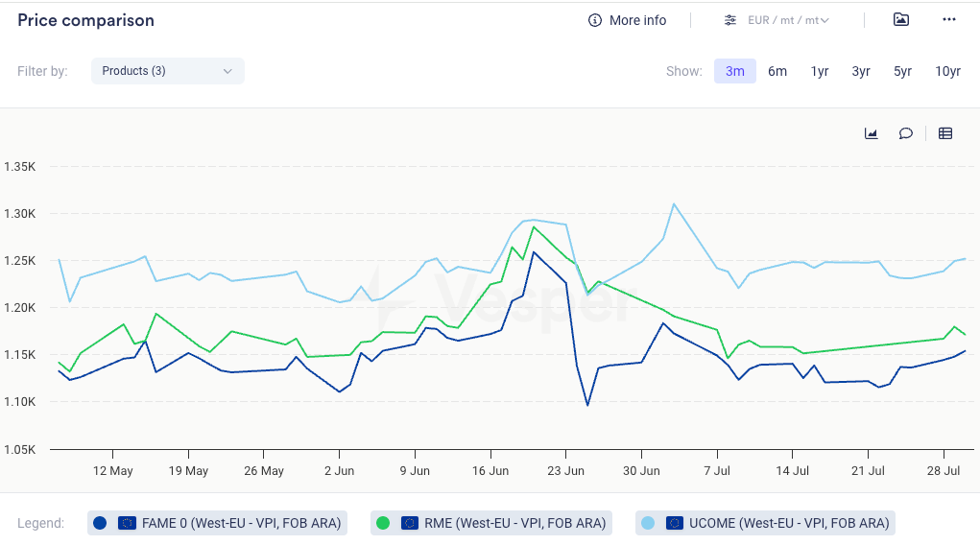
Task: Click the green RME legend color dot
Action: click(383, 523)
